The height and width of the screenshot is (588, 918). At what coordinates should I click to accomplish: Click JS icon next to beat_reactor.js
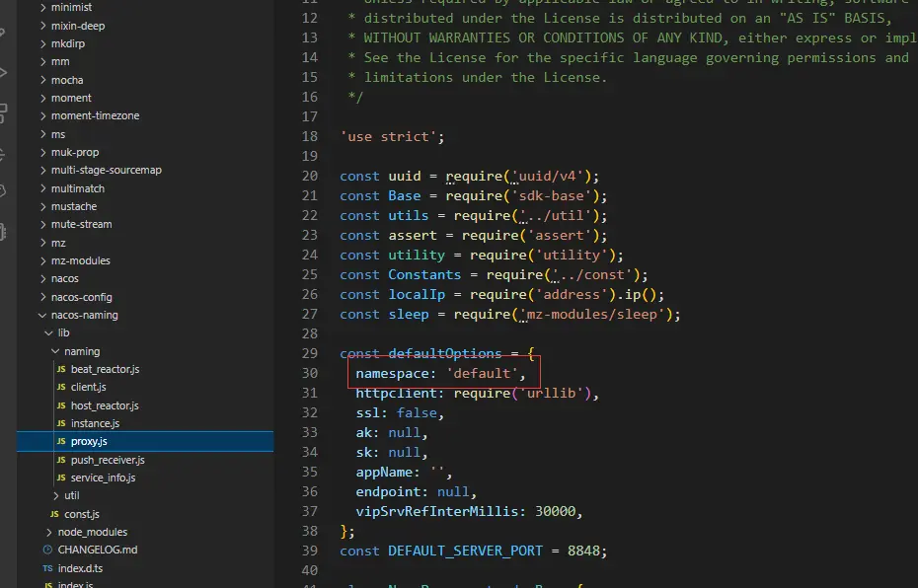(61, 369)
